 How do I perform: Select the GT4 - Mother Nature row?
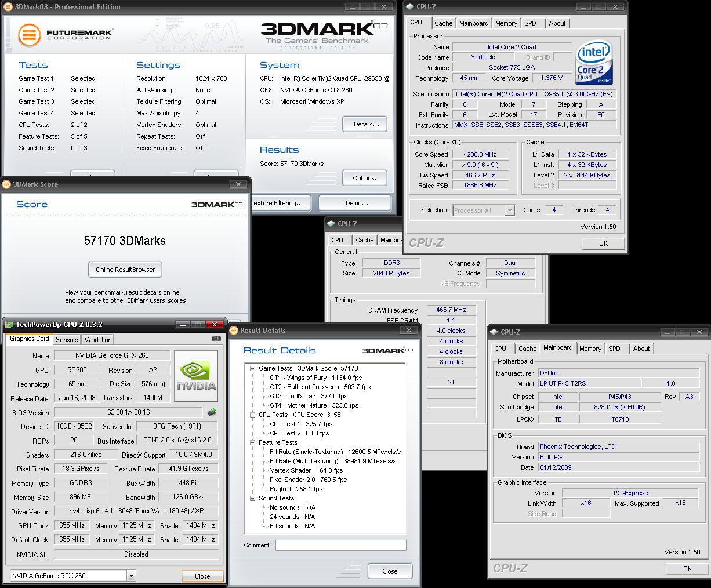coord(314,405)
